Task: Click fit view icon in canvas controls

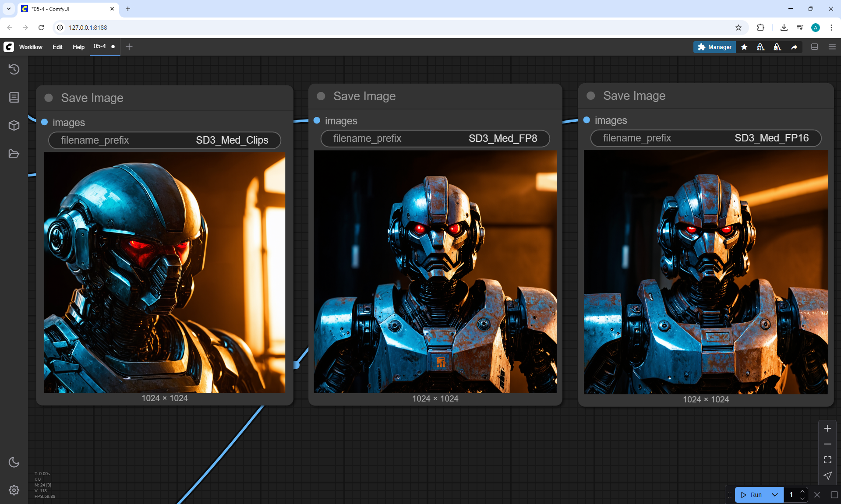Action: click(827, 460)
